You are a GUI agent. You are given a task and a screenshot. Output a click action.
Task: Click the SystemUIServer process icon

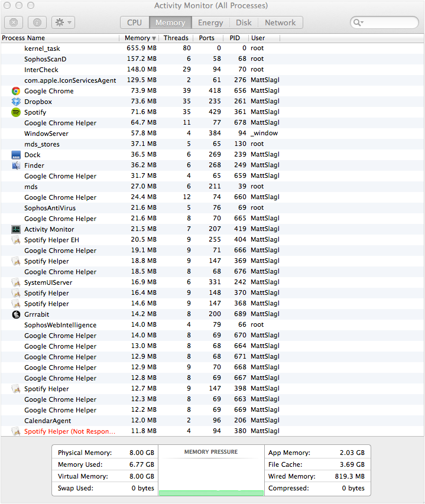16,282
